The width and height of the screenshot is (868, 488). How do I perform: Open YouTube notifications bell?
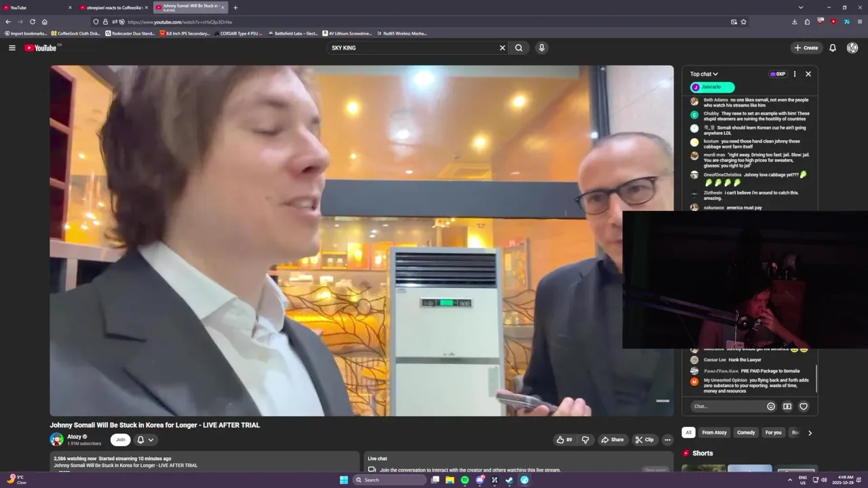[x=833, y=47]
